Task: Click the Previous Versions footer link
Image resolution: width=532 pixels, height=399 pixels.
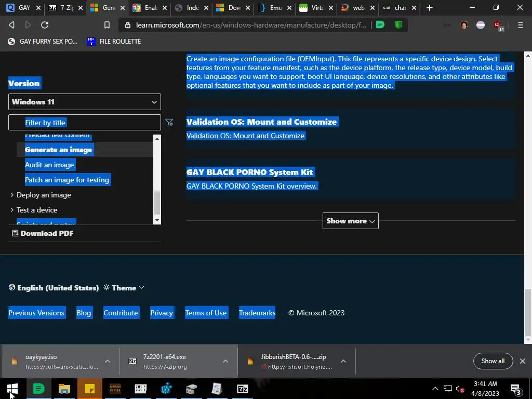Action: 36,313
